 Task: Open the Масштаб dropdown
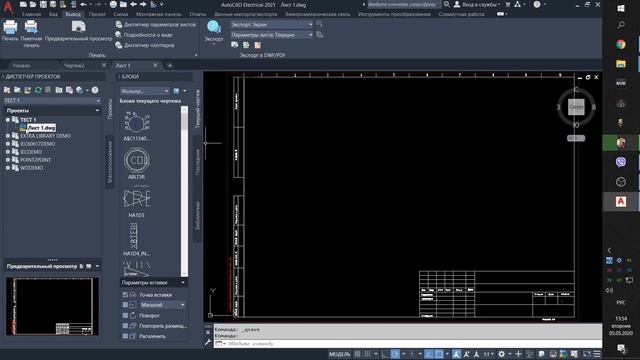point(162,305)
